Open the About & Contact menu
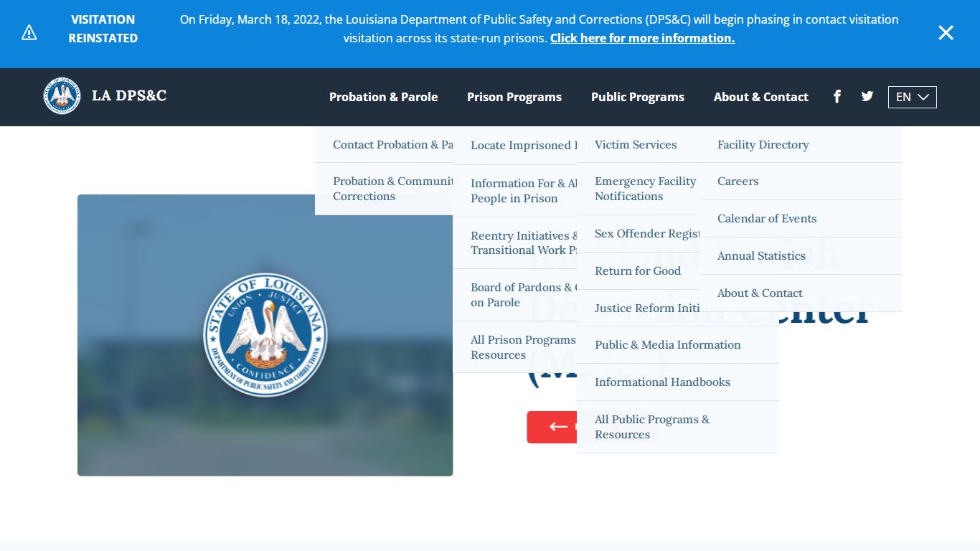 (x=760, y=97)
